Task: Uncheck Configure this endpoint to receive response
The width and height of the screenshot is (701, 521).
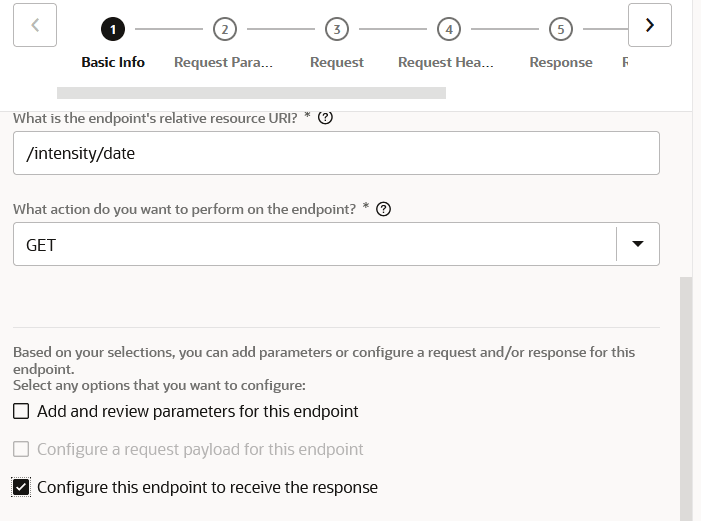Action: (21, 487)
